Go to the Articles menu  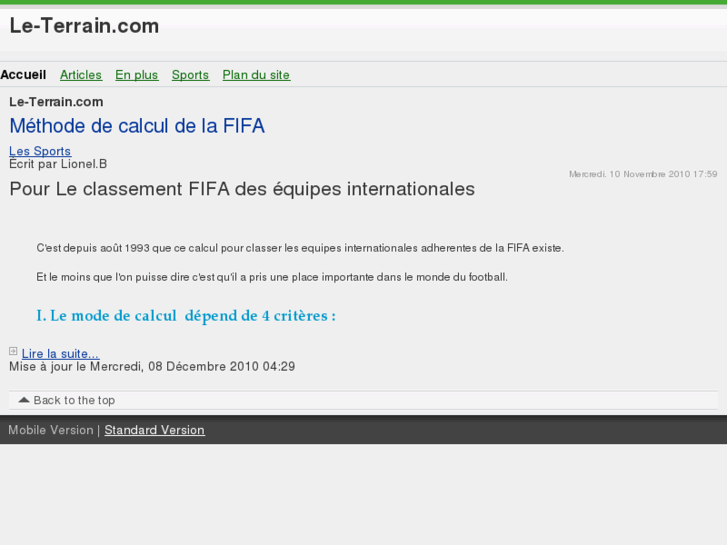point(81,75)
